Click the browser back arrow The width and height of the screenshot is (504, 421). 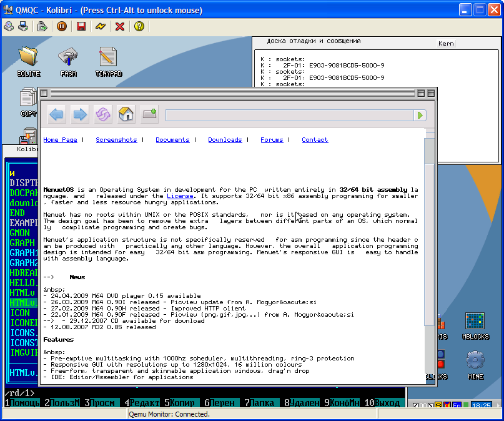pyautogui.click(x=56, y=114)
